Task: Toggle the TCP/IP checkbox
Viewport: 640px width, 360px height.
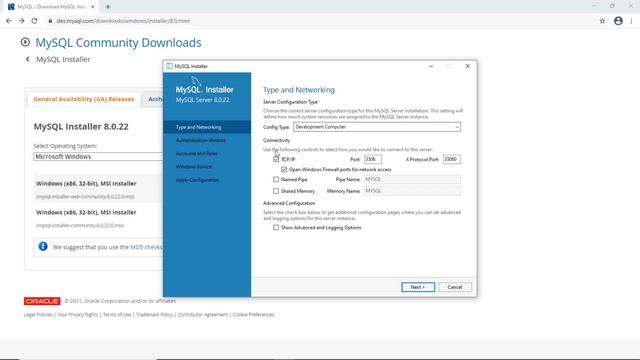Action: pyautogui.click(x=276, y=159)
